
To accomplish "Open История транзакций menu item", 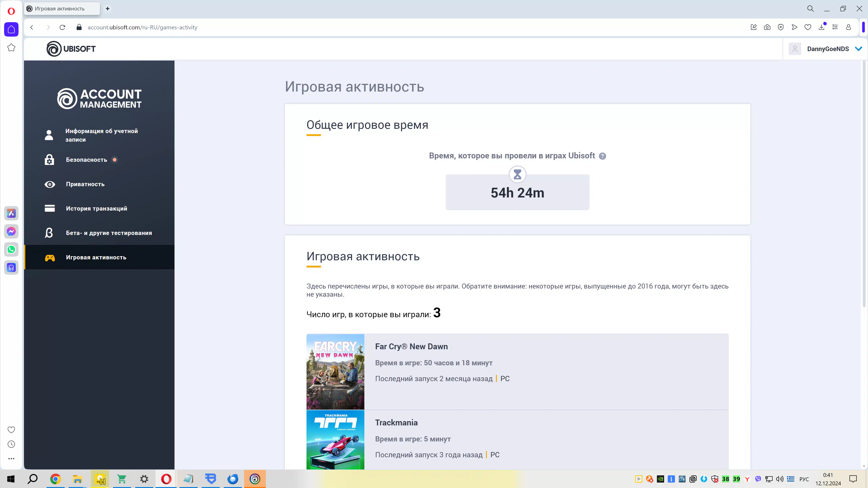I will (99, 209).
